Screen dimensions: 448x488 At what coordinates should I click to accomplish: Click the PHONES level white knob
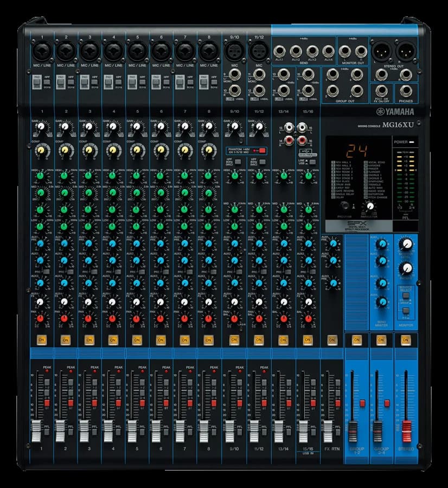click(x=406, y=268)
